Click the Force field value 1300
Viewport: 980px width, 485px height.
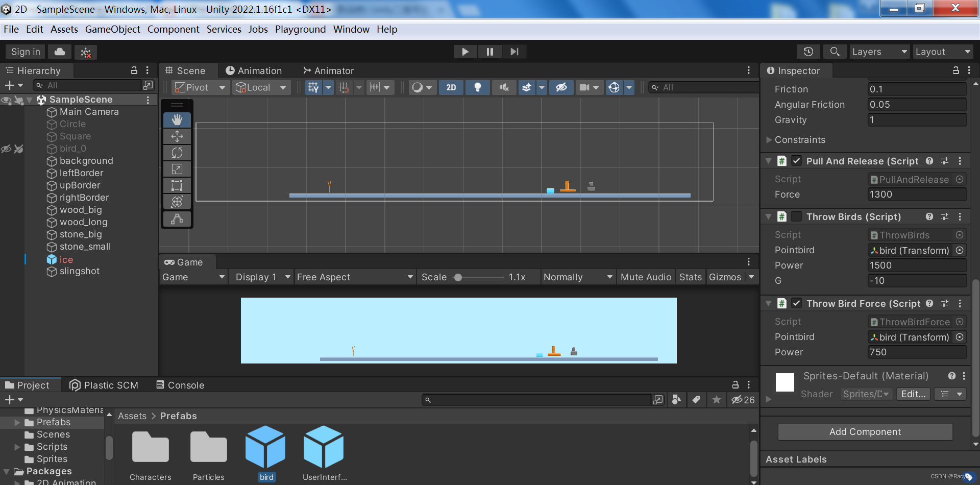(917, 194)
